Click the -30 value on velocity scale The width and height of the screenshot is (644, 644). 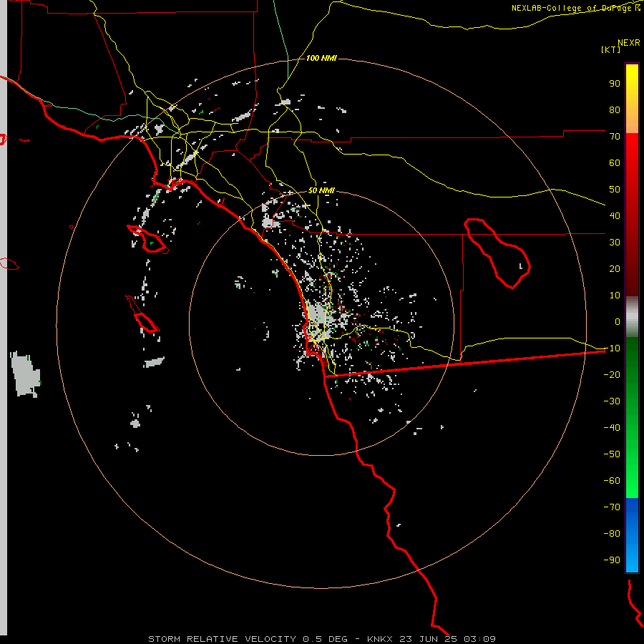(612, 401)
